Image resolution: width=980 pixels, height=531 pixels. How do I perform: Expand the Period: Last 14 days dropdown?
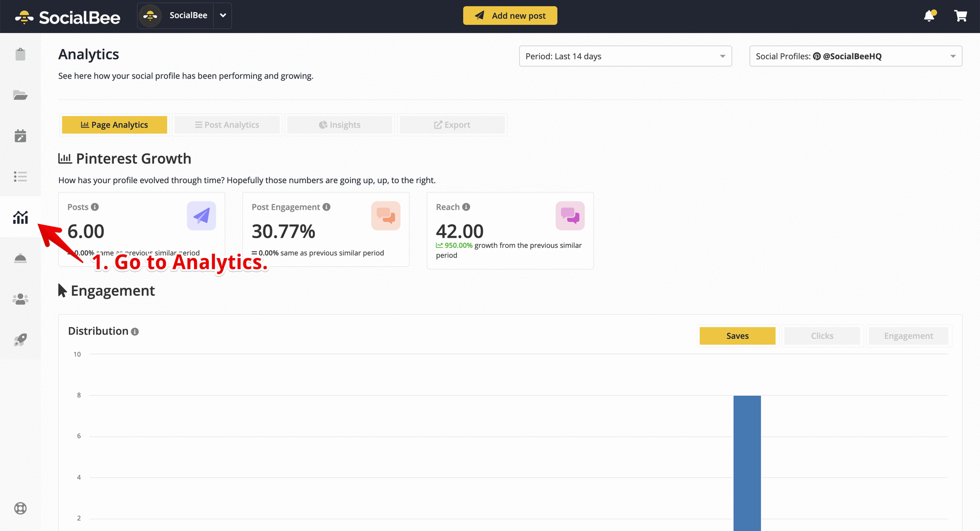(625, 56)
